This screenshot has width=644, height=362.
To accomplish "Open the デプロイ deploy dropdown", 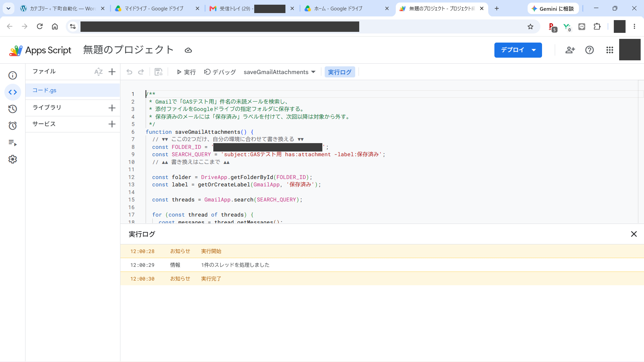I will (518, 50).
